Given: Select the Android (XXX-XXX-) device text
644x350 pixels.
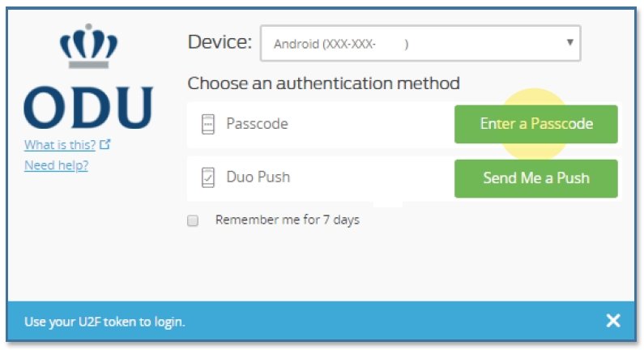Looking at the screenshot, I should [340, 44].
